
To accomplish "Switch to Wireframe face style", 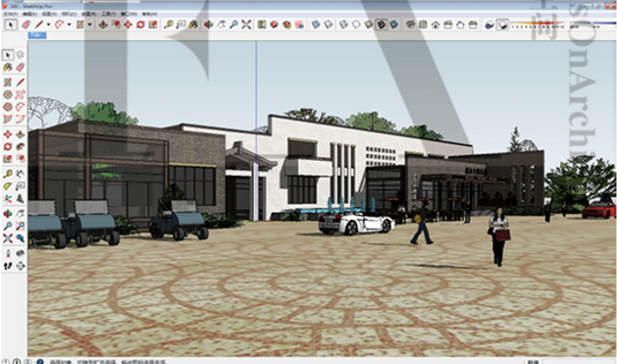I will tap(343, 25).
